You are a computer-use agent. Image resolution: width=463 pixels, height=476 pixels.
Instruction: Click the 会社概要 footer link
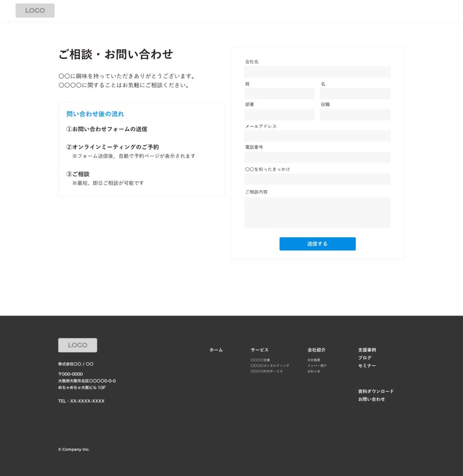pyautogui.click(x=314, y=360)
